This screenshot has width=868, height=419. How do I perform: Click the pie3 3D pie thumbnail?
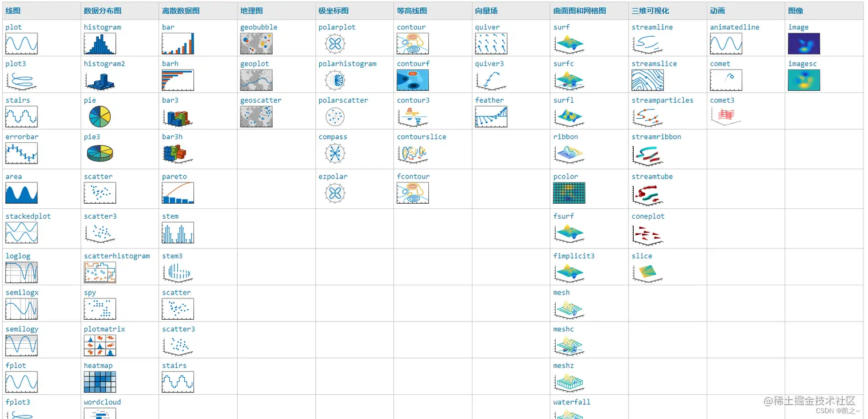click(100, 153)
